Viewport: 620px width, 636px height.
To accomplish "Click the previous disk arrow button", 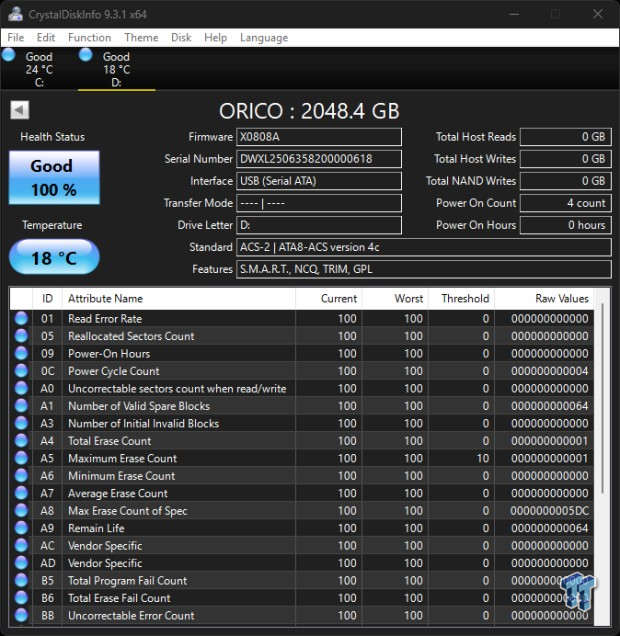I will 19,110.
